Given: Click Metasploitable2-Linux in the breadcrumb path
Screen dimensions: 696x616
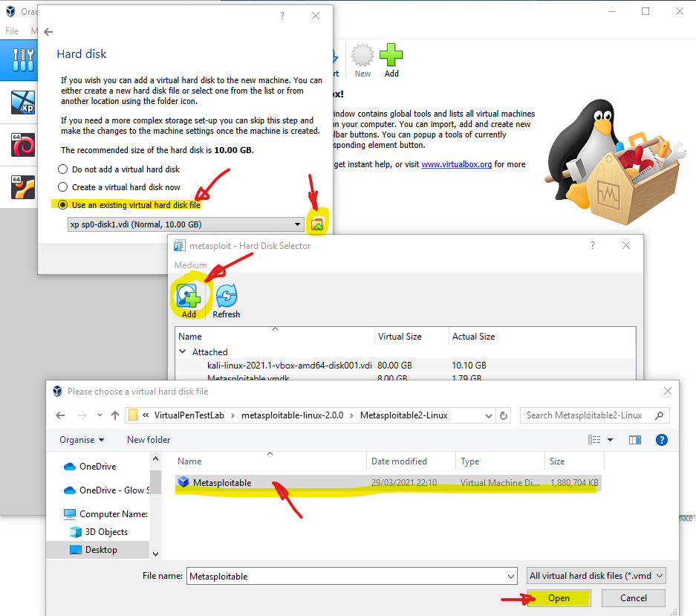Looking at the screenshot, I should point(404,415).
